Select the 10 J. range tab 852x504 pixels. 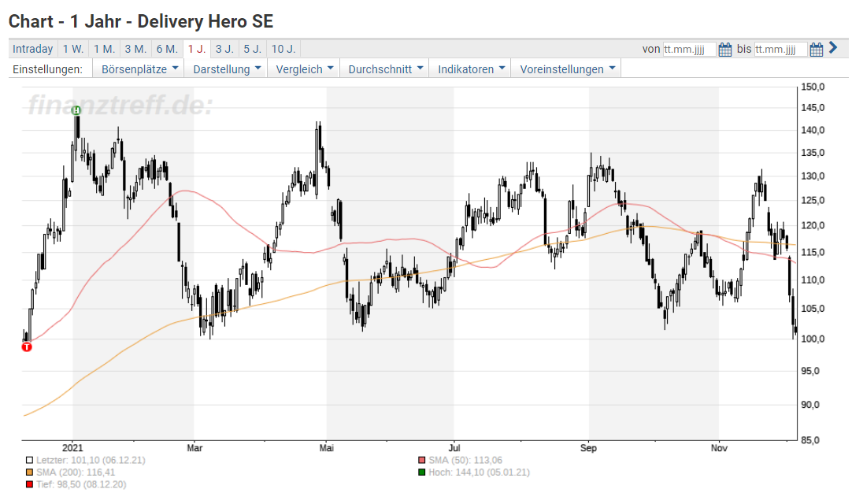coord(283,49)
